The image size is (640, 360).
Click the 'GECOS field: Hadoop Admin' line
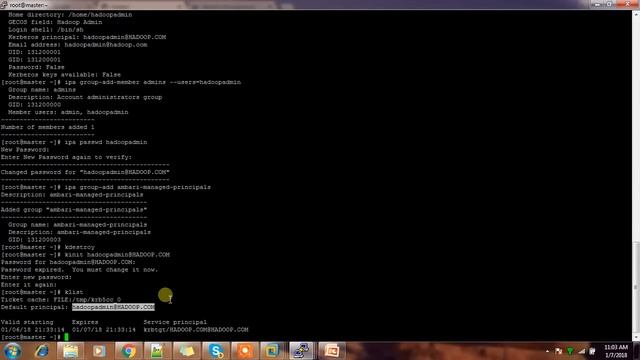tap(55, 22)
